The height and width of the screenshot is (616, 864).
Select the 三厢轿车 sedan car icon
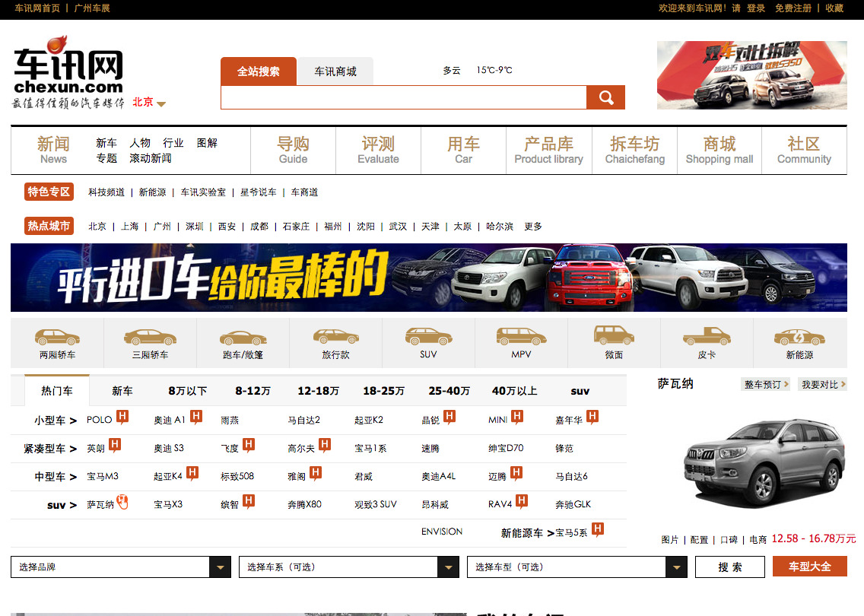coord(150,337)
